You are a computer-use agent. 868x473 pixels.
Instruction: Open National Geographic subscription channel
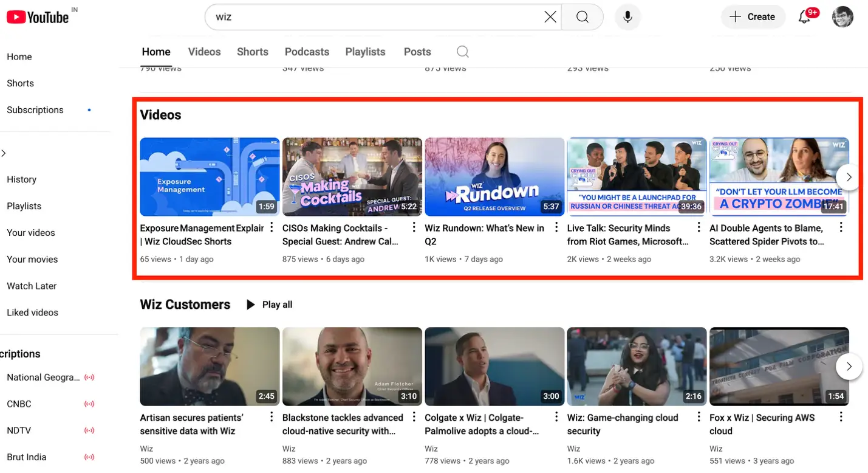pos(43,378)
